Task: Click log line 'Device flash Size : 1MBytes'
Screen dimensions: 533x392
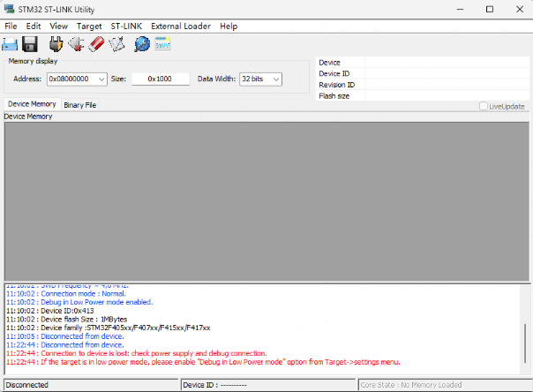Action: 67,320
